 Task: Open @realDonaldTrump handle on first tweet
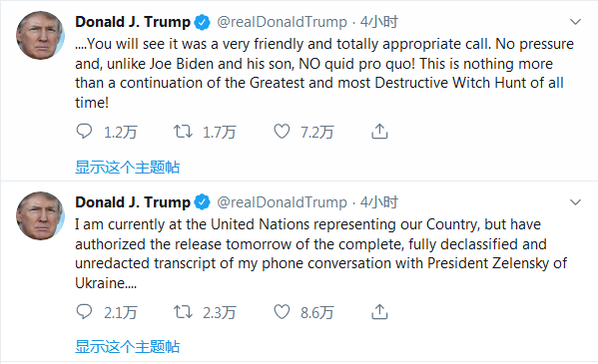coord(282,22)
